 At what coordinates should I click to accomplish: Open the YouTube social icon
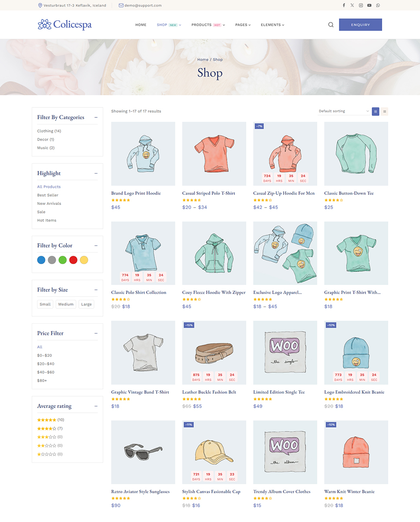pyautogui.click(x=369, y=5)
